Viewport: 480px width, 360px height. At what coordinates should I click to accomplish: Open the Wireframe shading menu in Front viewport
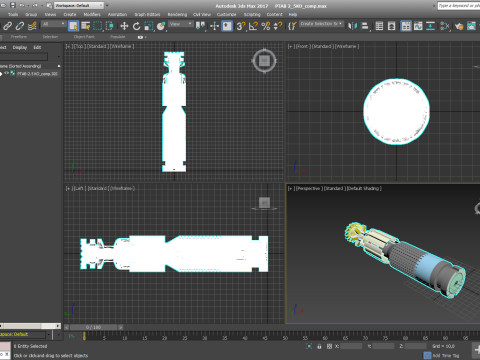tap(347, 46)
